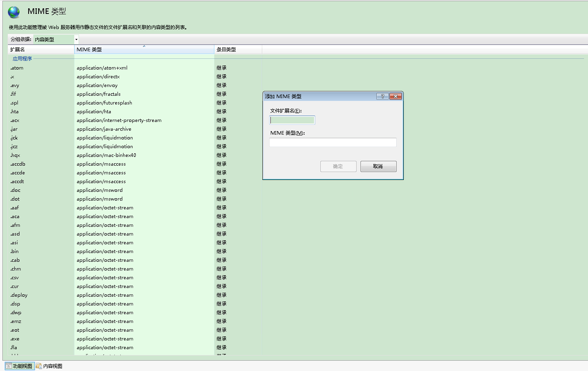The width and height of the screenshot is (588, 371).
Task: Select the .eot row
Action: pyautogui.click(x=135, y=330)
